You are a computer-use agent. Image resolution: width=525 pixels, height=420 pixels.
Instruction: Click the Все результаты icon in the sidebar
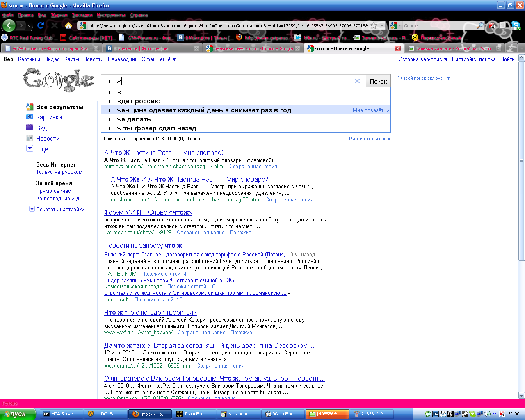click(30, 107)
